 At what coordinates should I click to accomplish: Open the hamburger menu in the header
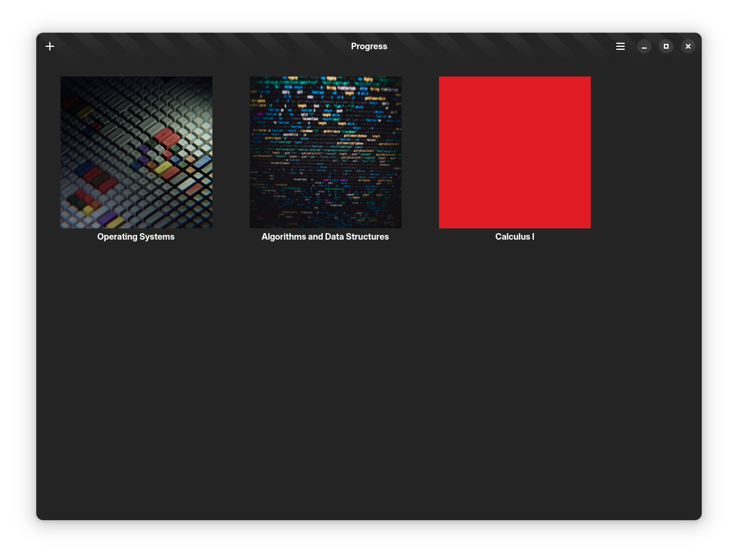coord(621,46)
